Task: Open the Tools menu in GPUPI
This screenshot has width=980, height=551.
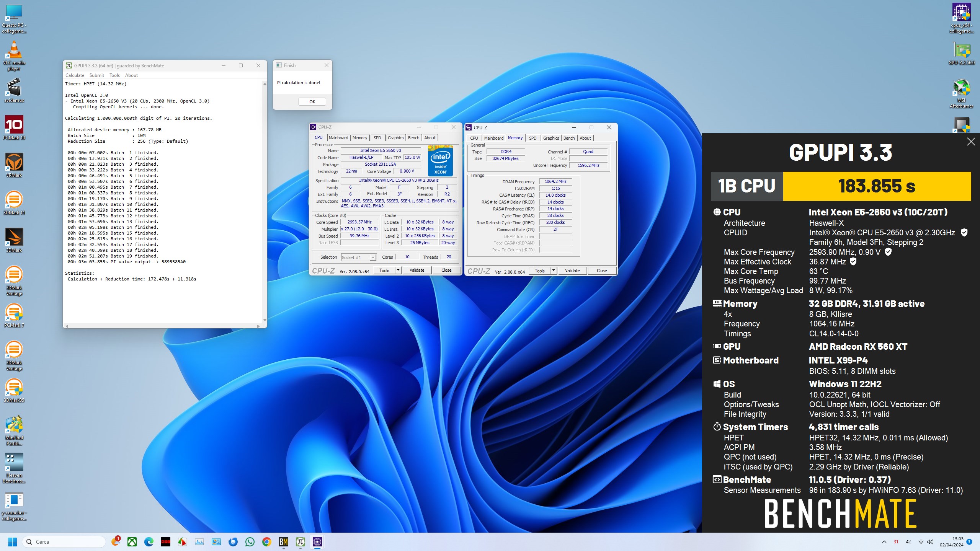Action: click(114, 75)
